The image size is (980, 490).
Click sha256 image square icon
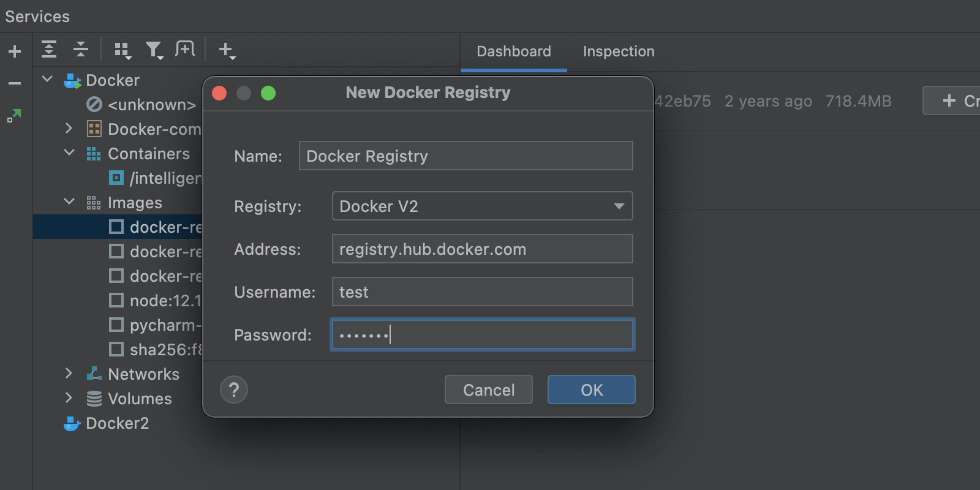116,349
